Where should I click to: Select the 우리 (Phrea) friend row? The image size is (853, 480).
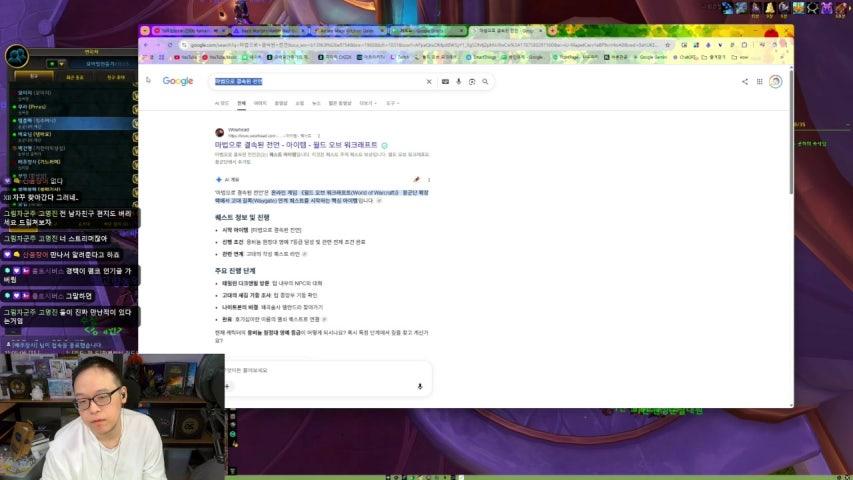click(x=70, y=109)
